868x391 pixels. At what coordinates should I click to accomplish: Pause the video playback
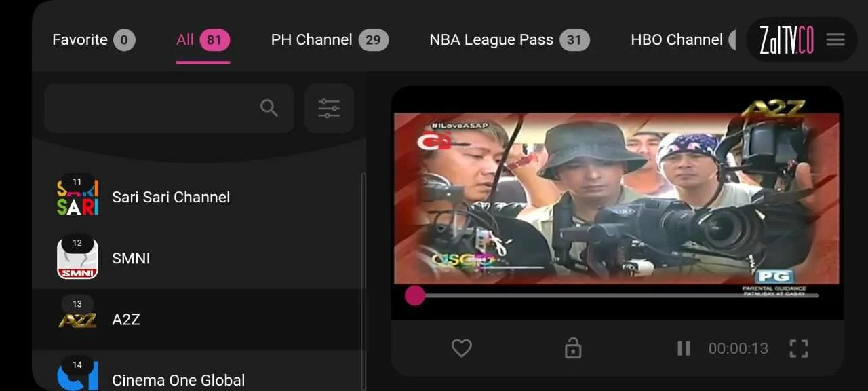coord(684,349)
